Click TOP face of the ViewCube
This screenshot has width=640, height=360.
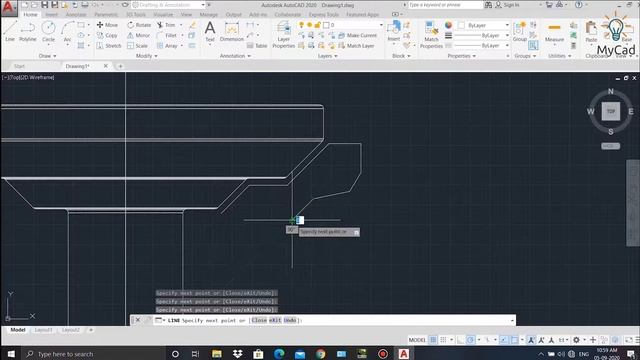[x=611, y=111]
